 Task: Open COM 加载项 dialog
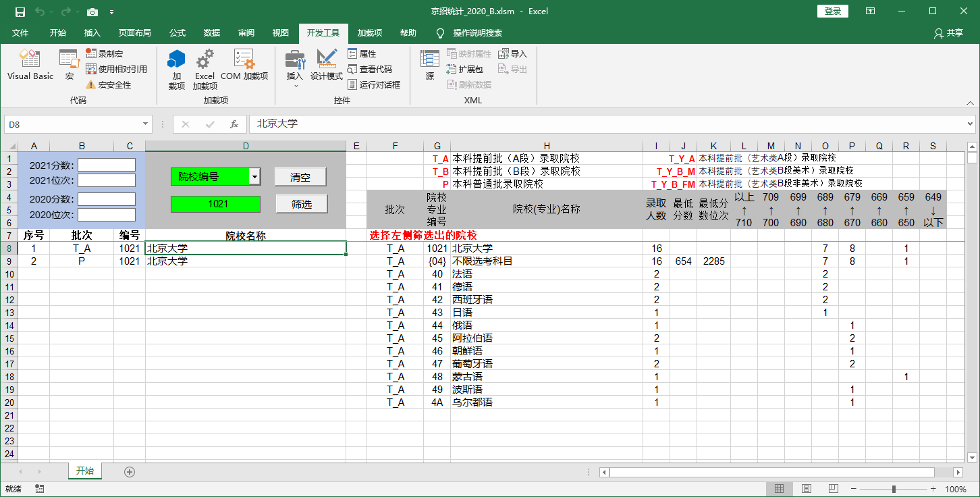(244, 66)
